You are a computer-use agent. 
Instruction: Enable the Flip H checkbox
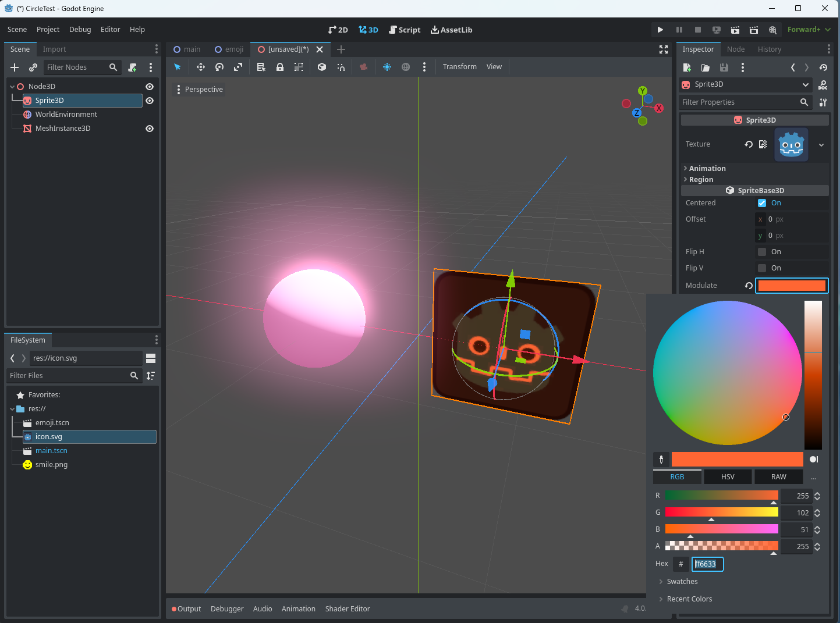[762, 251]
